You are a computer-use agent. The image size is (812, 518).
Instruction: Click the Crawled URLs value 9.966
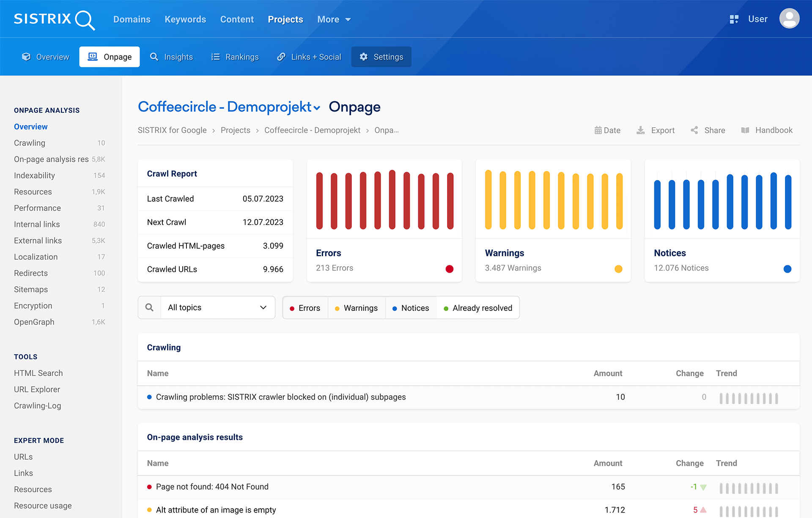pyautogui.click(x=273, y=269)
